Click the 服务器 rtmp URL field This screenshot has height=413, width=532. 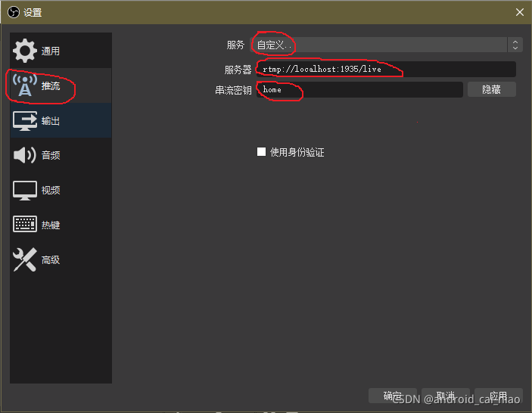pos(386,69)
